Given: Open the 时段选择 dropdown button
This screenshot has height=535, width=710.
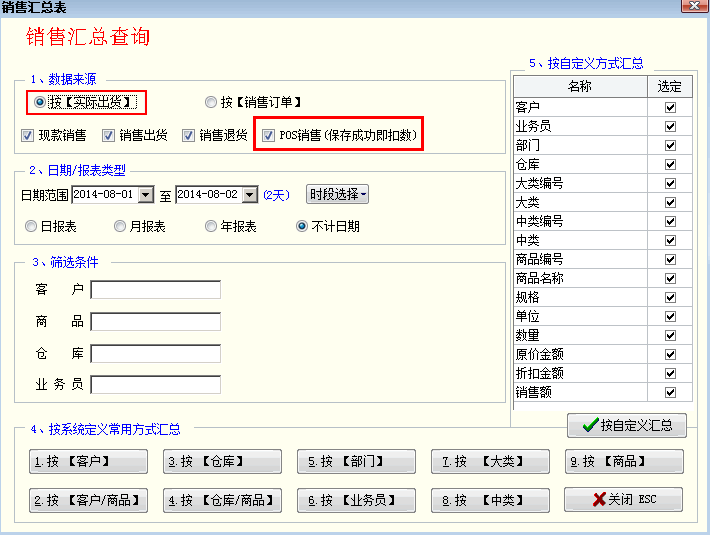Looking at the screenshot, I should point(337,195).
